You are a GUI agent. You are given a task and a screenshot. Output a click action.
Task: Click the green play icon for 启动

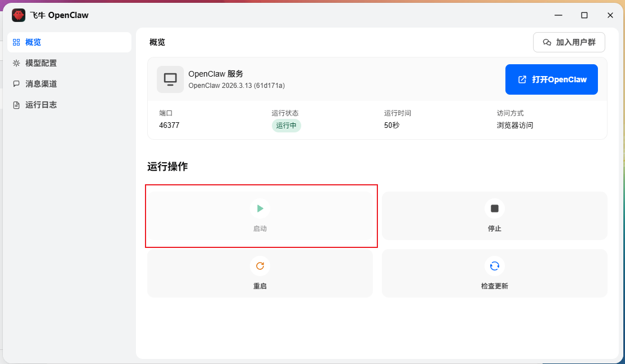[x=260, y=208]
